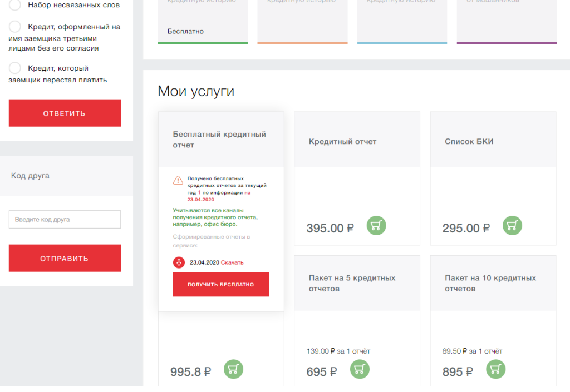The width and height of the screenshot is (570, 392).
Task: Select the "Кредит, который заемщик перестал платить" option
Action: pos(16,68)
